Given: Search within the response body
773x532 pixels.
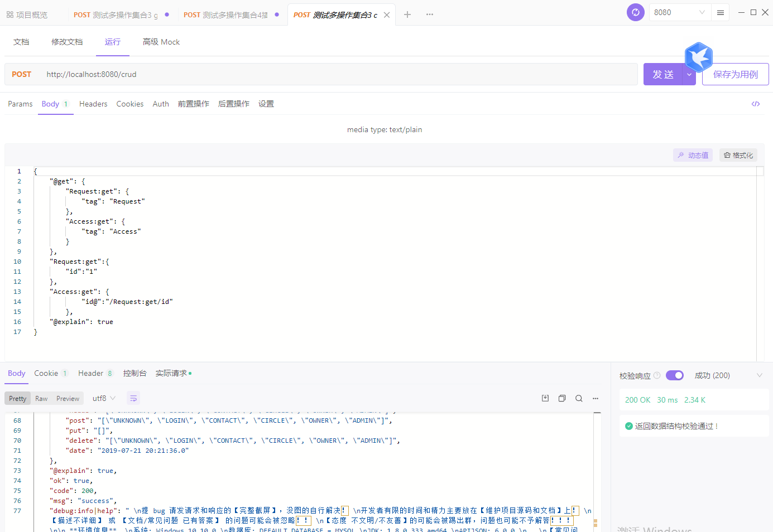Looking at the screenshot, I should [x=579, y=398].
